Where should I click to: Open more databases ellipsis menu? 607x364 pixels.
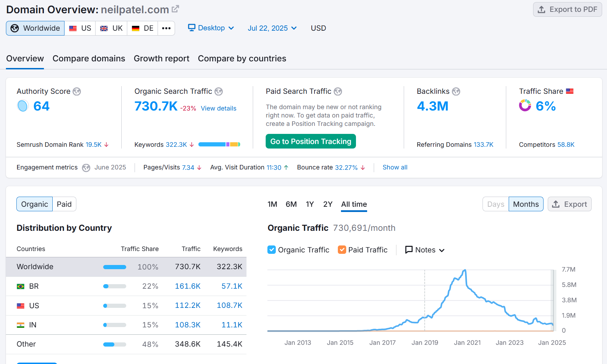tap(166, 28)
